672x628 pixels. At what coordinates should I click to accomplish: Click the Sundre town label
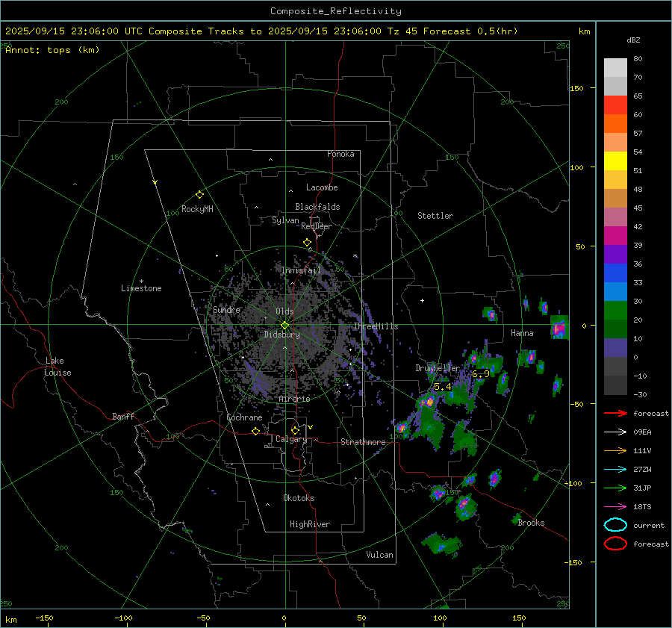point(226,309)
